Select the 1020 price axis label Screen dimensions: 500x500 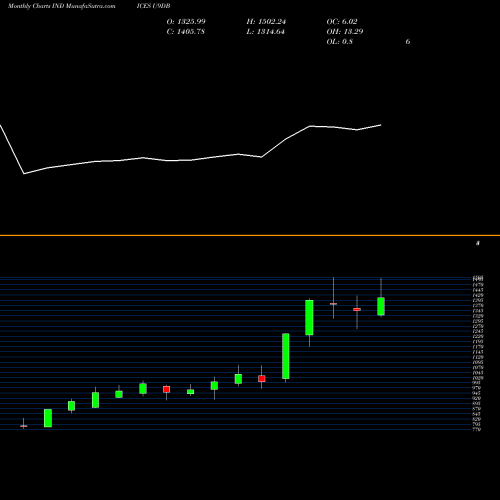pyautogui.click(x=477, y=378)
